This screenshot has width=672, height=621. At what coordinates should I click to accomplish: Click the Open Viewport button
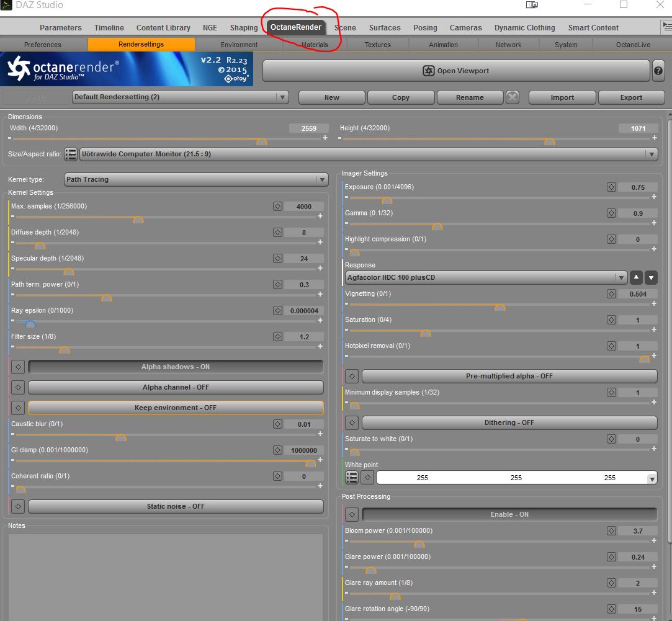[x=456, y=71]
